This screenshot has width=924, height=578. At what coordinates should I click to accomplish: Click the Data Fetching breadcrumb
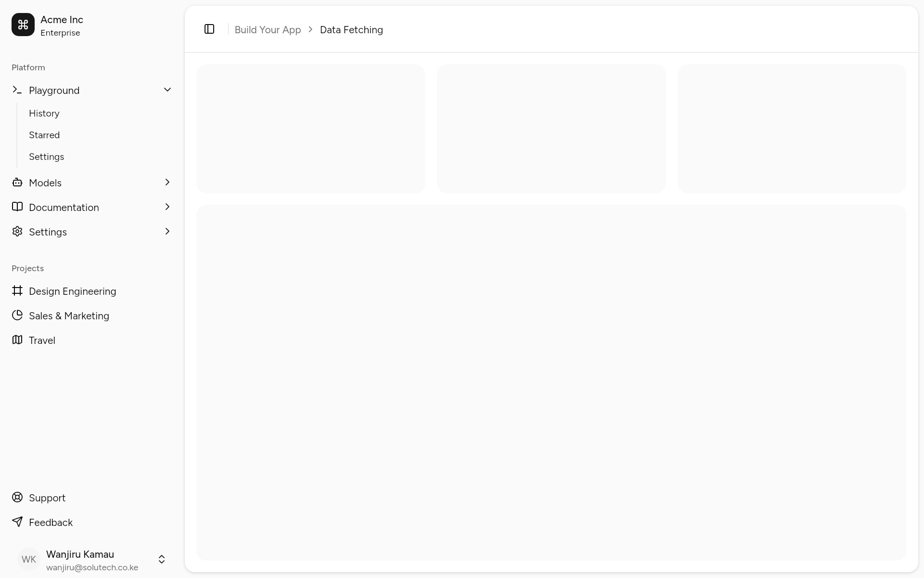(351, 30)
